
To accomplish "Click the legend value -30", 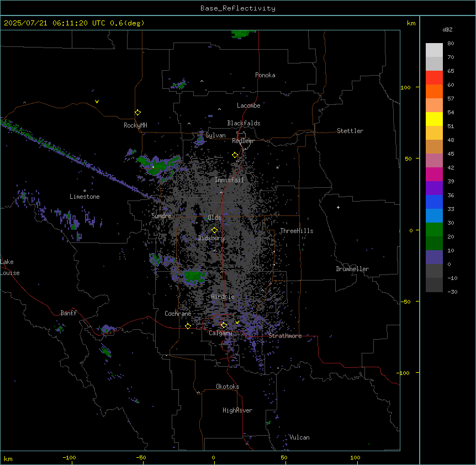I will pyautogui.click(x=452, y=292).
